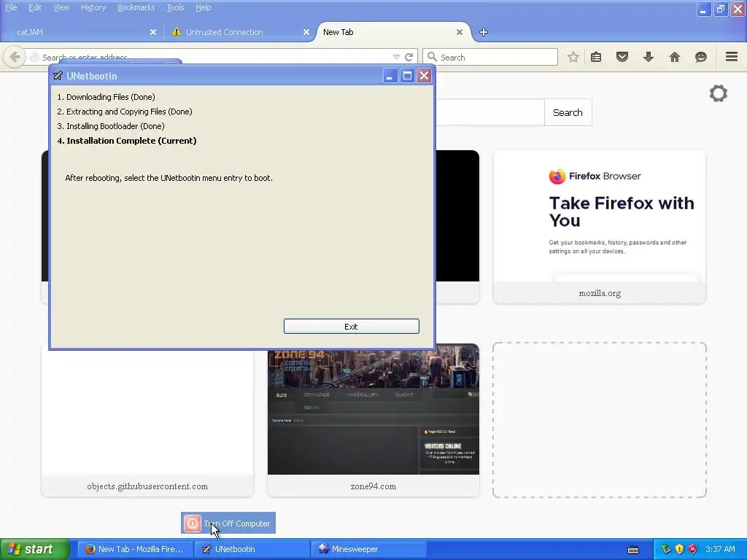This screenshot has height=560, width=747.
Task: Close the Untrusted Connection tab
Action: pos(306,32)
